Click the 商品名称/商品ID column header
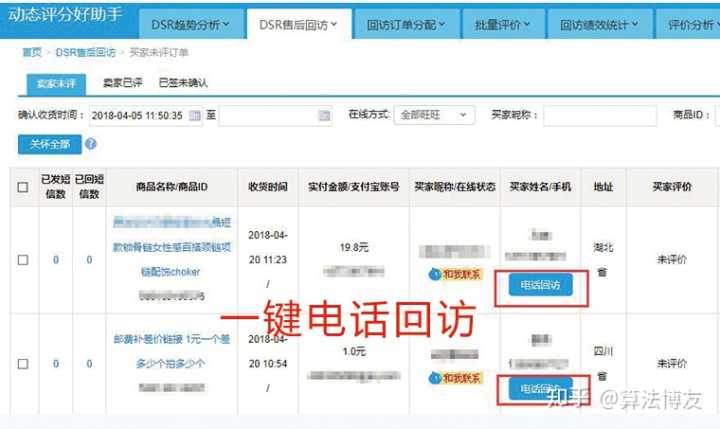The width and height of the screenshot is (720, 429). (172, 187)
